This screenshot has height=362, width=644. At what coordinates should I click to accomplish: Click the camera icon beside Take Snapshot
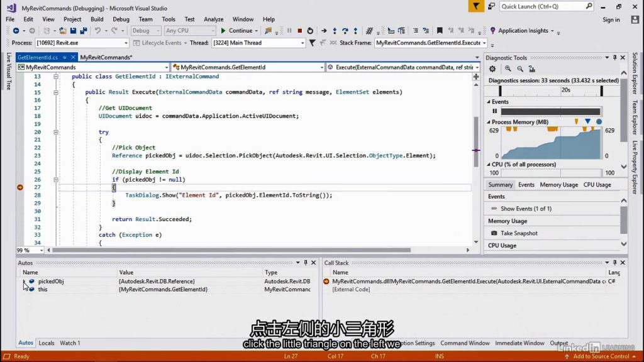coord(494,233)
